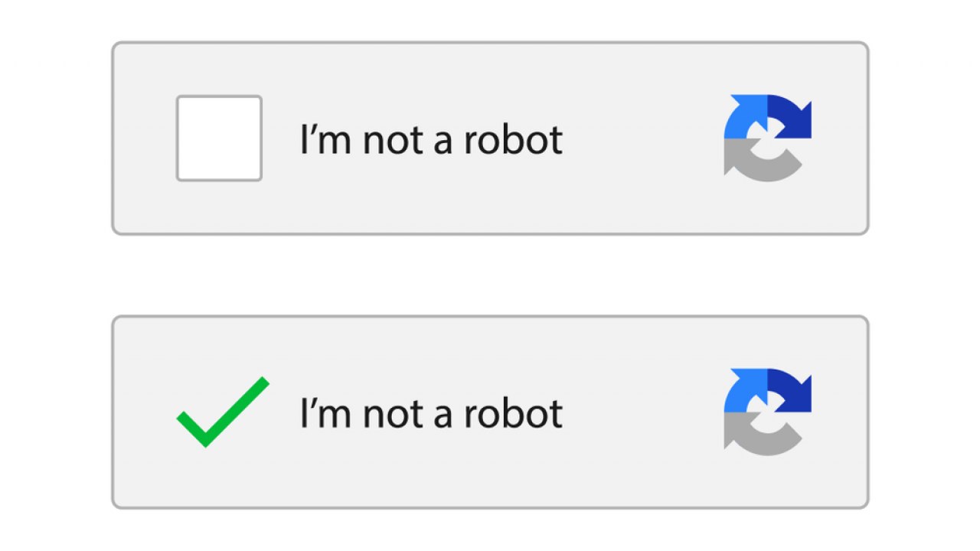Click the reCAPTCHA logo in the unchecked captcha
Image resolution: width=980 pixels, height=551 pixels.
[x=767, y=138]
